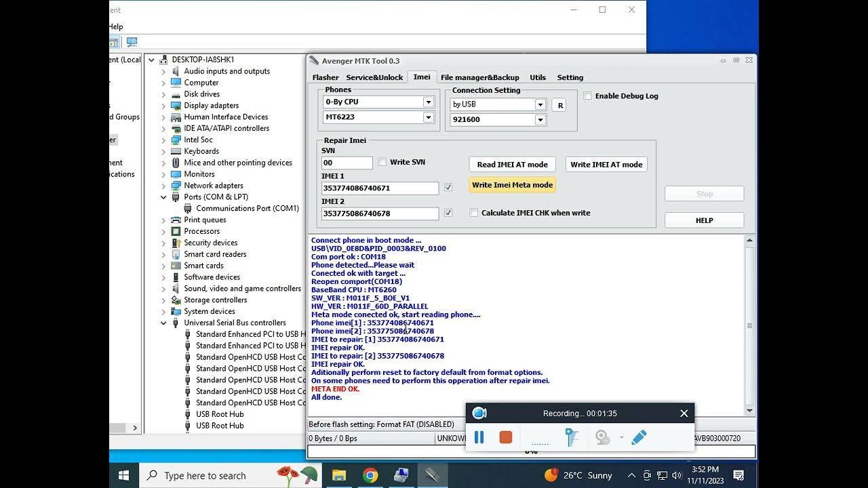Switch to the Service&Unlock tab
This screenshot has width=868, height=488.
coord(374,77)
